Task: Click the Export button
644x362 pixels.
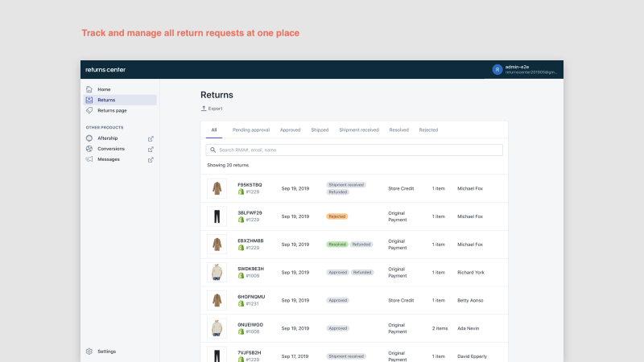Action: point(212,109)
